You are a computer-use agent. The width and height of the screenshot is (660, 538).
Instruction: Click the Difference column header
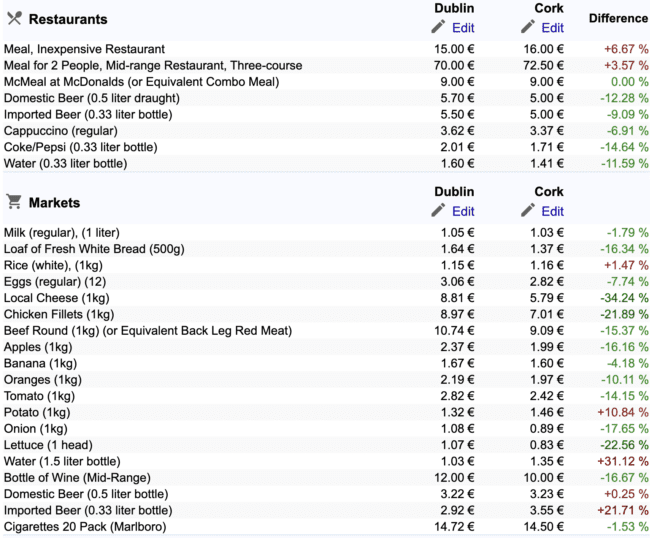tap(618, 19)
